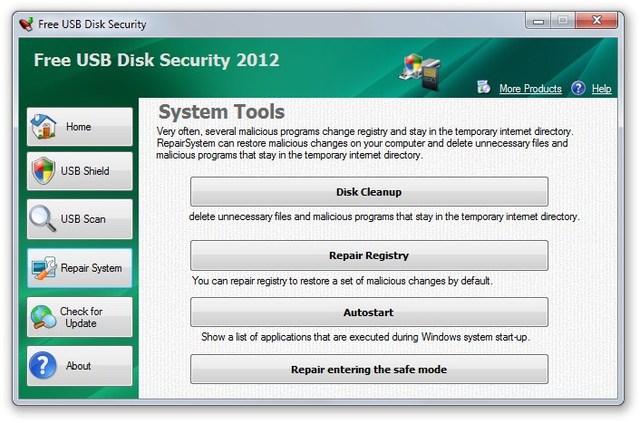Click the app icon in title bar
640x423 pixels.
tap(26, 24)
